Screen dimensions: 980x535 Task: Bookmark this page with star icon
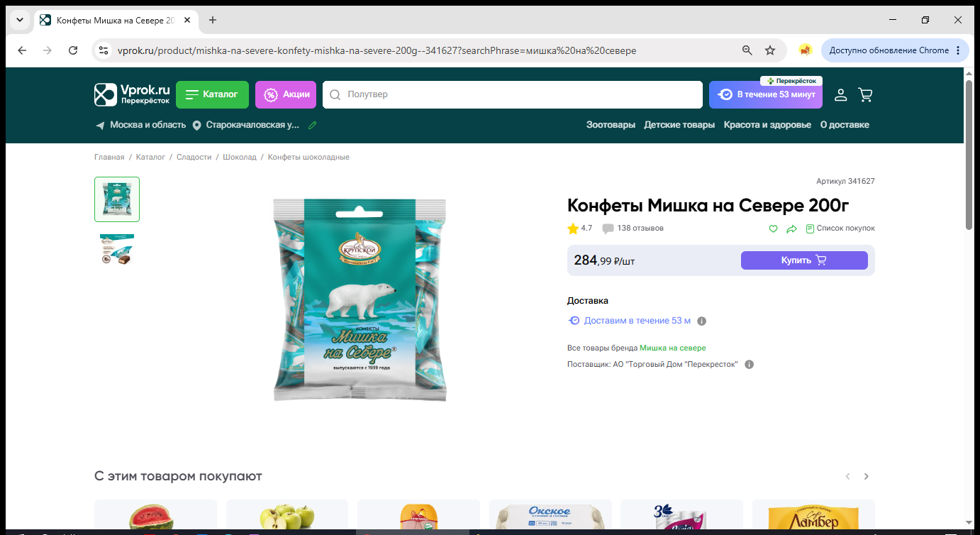click(x=770, y=50)
